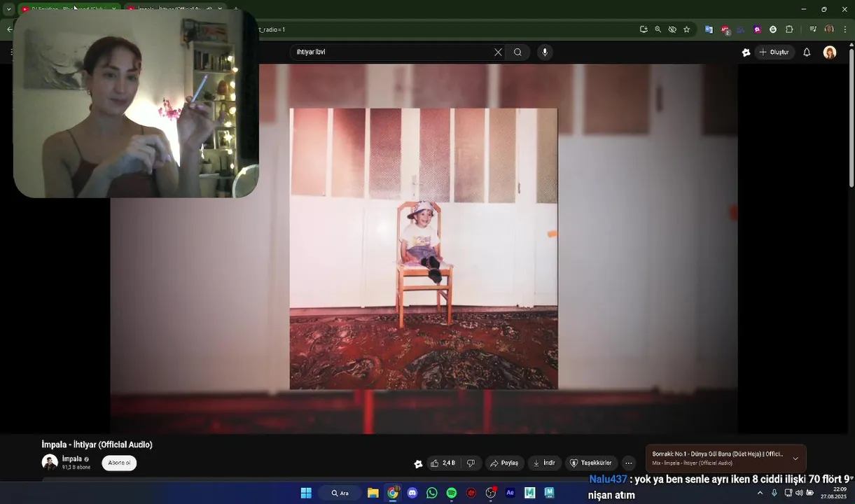Open Chrome media control icon
The width and height of the screenshot is (855, 504).
pyautogui.click(x=813, y=29)
